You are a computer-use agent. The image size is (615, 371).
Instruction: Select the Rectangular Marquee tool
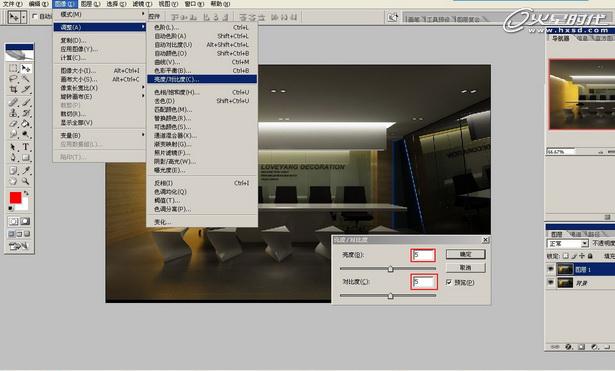point(13,69)
